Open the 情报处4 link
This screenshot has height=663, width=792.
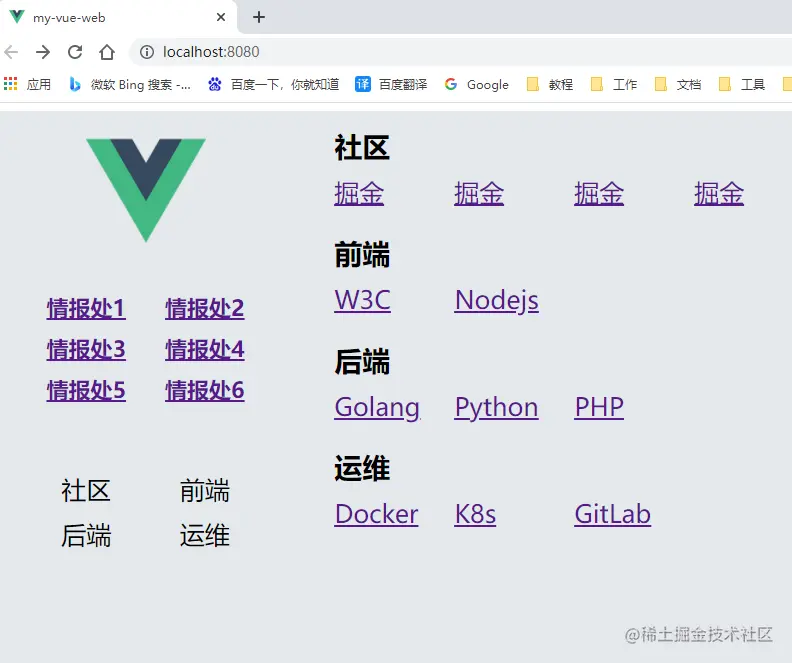pyautogui.click(x=205, y=349)
